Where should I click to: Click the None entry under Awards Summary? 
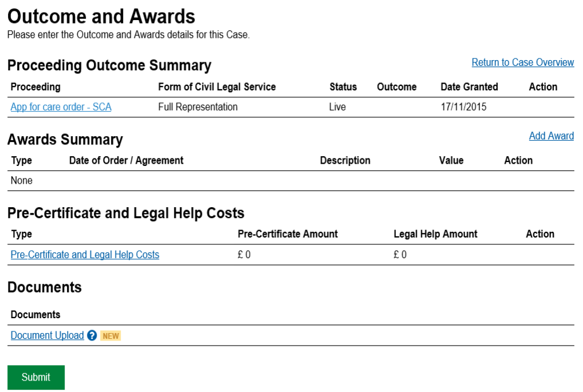(x=22, y=181)
